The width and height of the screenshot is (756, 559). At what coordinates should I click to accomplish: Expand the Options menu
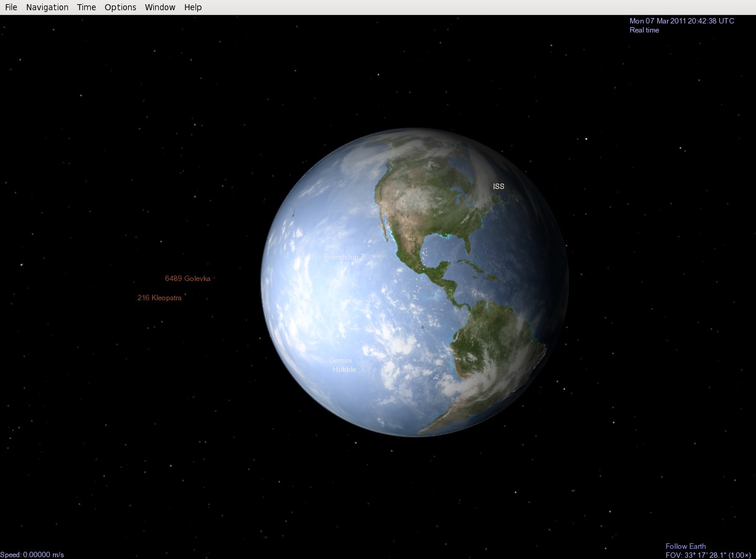[120, 7]
